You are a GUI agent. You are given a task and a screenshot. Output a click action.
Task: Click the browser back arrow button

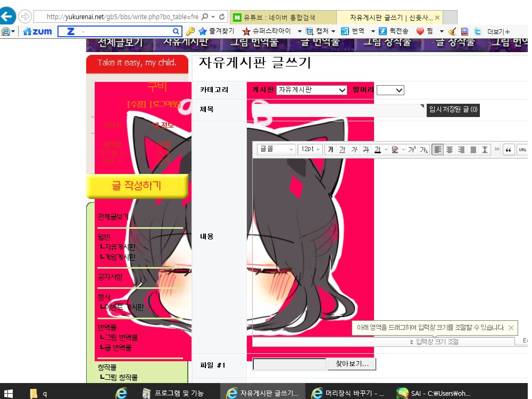[x=7, y=16]
